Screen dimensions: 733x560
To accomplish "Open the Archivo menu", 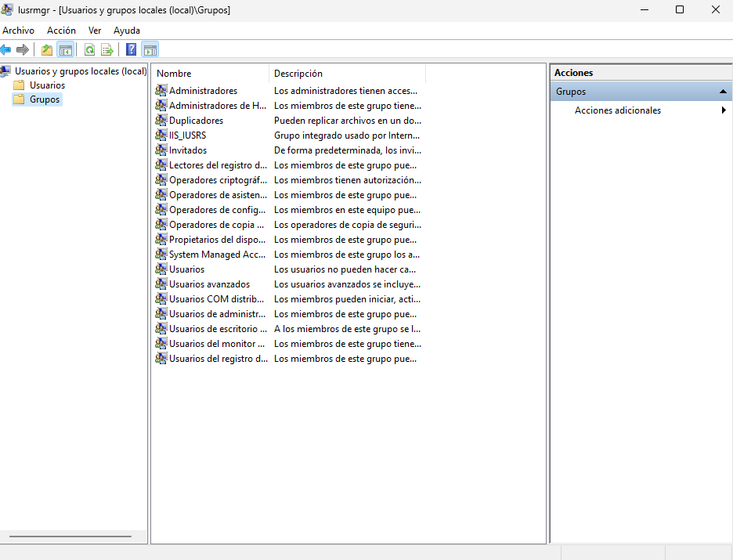I will (19, 31).
